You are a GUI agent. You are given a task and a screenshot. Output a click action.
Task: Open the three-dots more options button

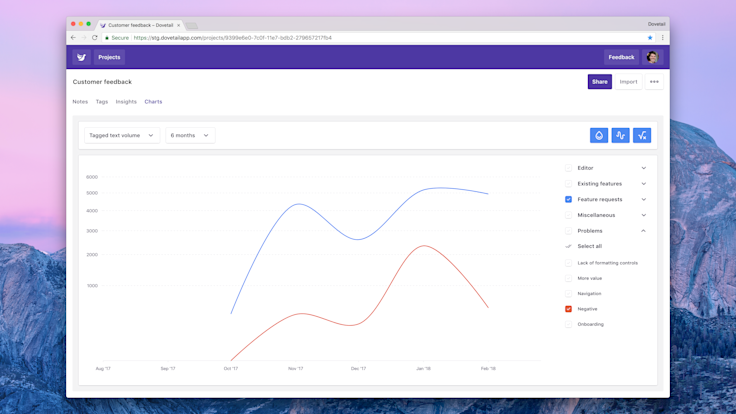point(654,82)
